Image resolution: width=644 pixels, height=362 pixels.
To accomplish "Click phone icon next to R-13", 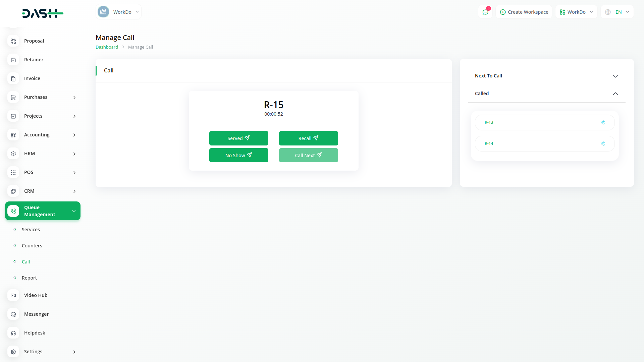I will click(602, 122).
